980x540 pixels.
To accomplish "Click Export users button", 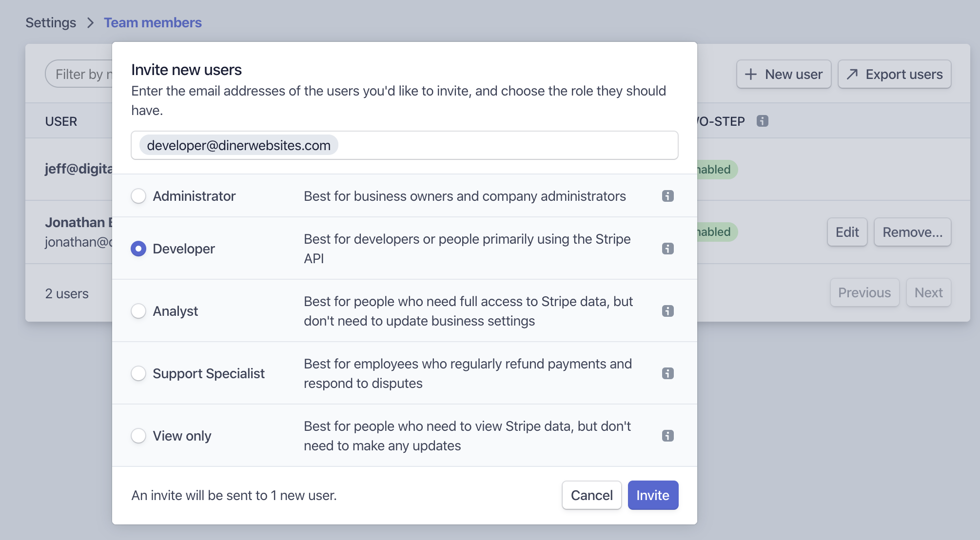I will (x=894, y=74).
